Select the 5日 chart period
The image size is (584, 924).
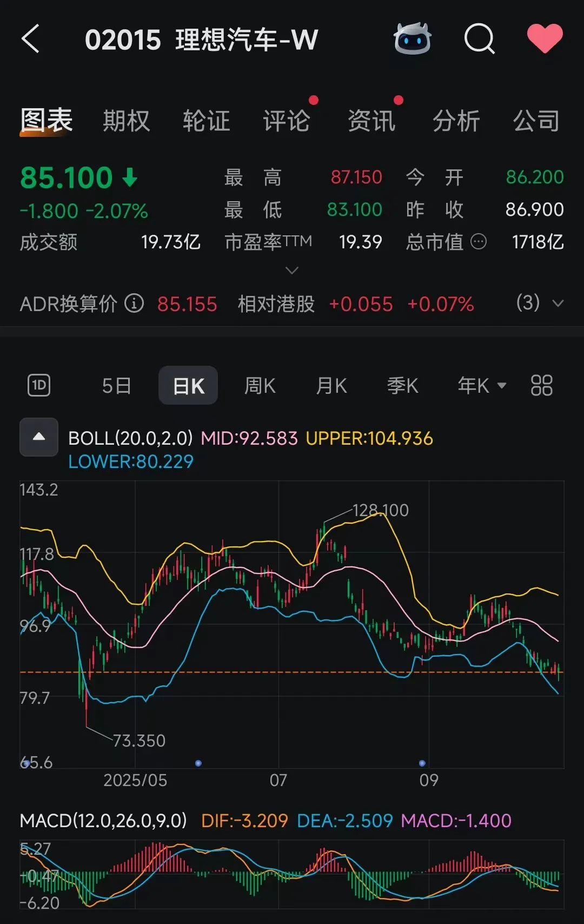click(x=117, y=386)
